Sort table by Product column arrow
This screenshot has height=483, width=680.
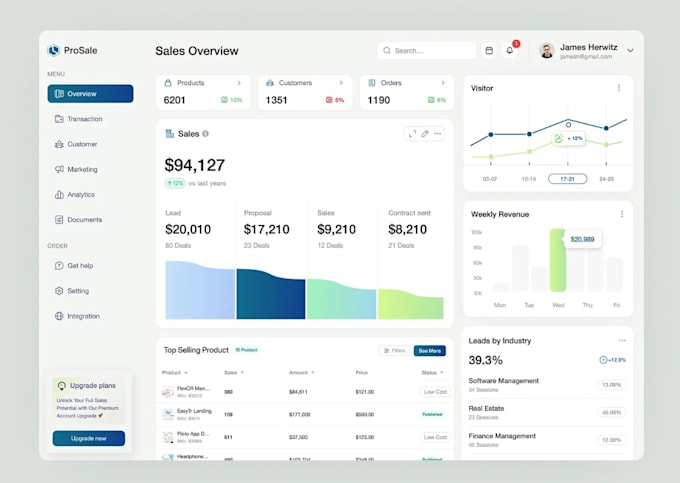click(186, 373)
